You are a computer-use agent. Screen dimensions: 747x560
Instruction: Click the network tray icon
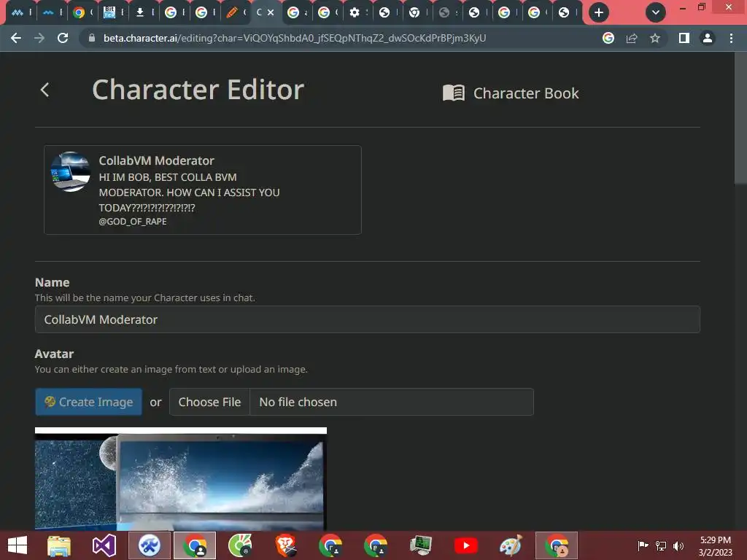click(661, 545)
